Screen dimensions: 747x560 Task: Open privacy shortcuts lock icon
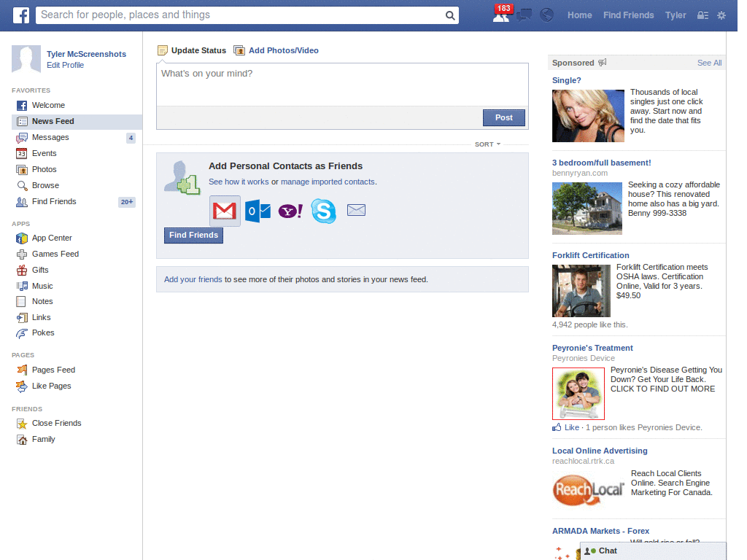click(703, 15)
